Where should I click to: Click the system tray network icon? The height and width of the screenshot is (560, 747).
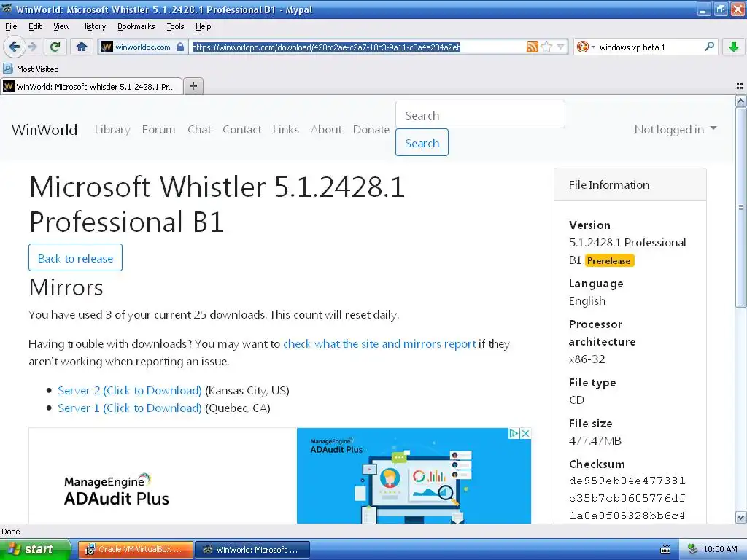tap(693, 550)
